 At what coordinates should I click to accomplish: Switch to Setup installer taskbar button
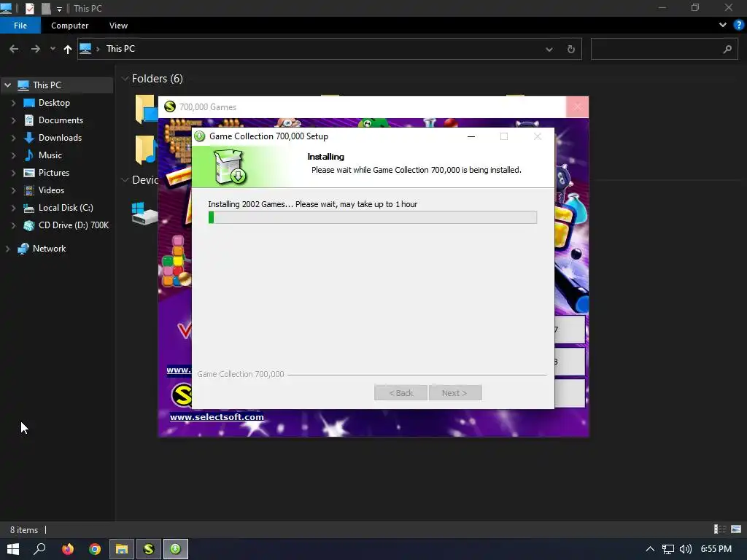coord(176,549)
